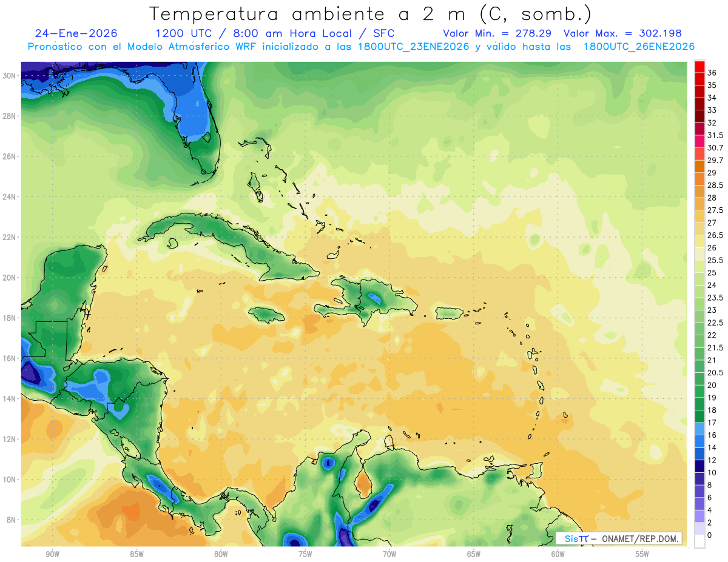
Task: Click the bright red legend swatch above 36
Action: click(x=699, y=67)
